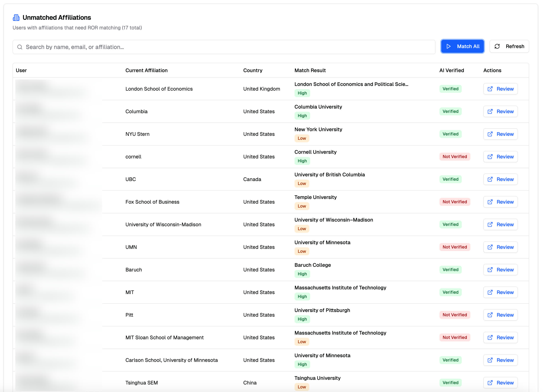546x392 pixels.
Task: Open Review for NYU Stern row
Action: tap(500, 134)
